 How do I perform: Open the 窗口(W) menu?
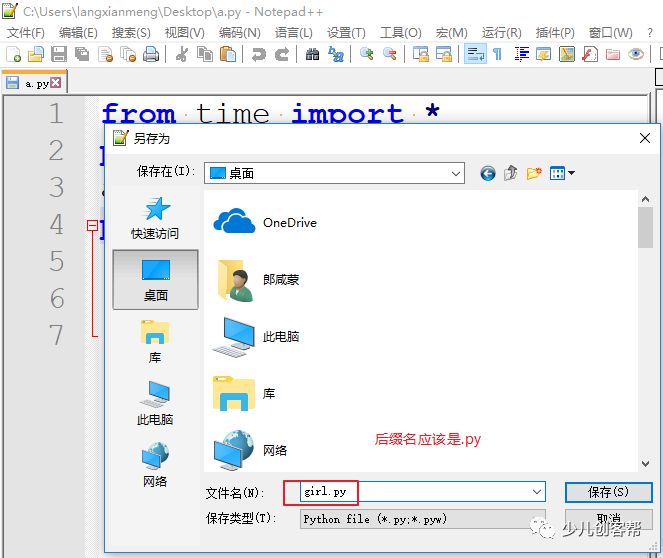[611, 33]
